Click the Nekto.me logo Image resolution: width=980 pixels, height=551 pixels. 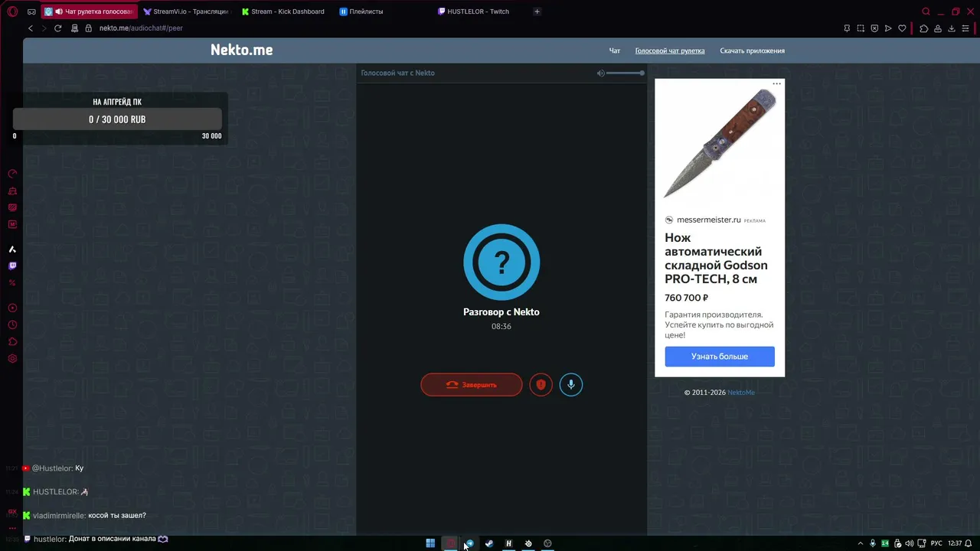click(242, 50)
